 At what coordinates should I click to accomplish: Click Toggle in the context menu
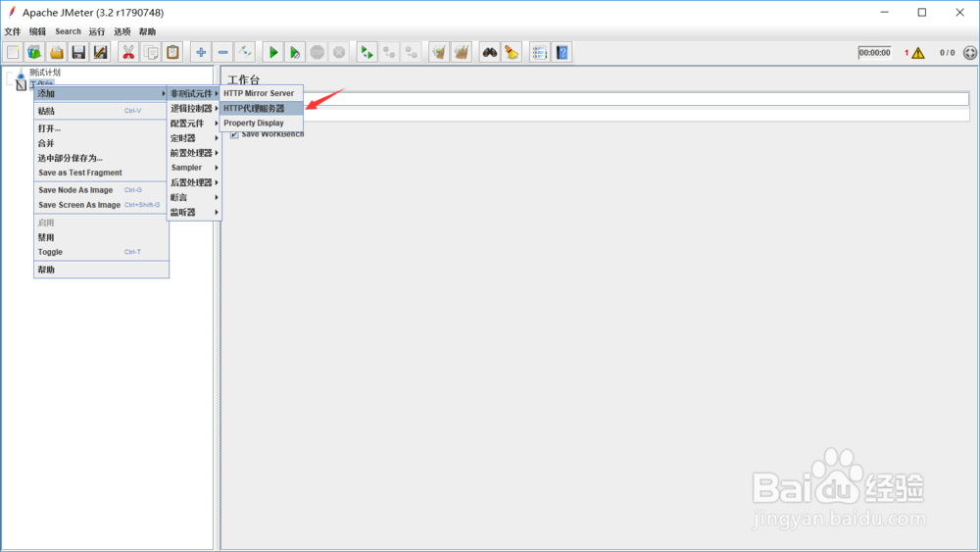point(101,252)
